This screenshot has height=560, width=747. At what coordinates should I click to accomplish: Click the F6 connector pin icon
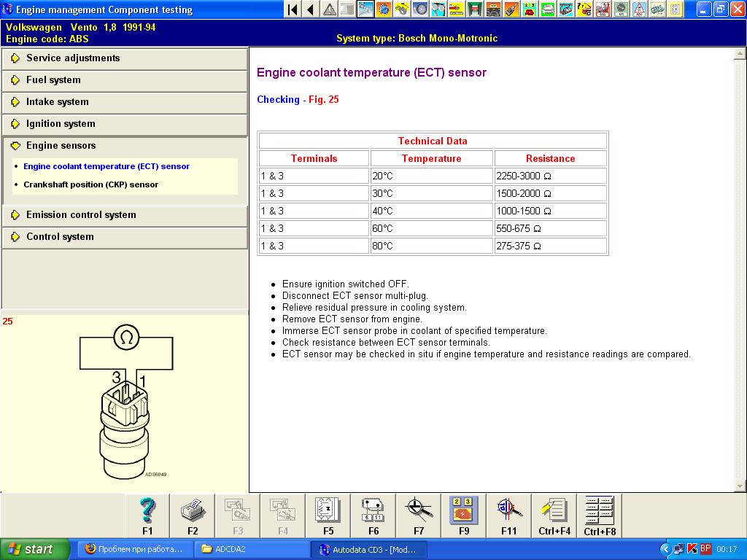click(x=373, y=515)
